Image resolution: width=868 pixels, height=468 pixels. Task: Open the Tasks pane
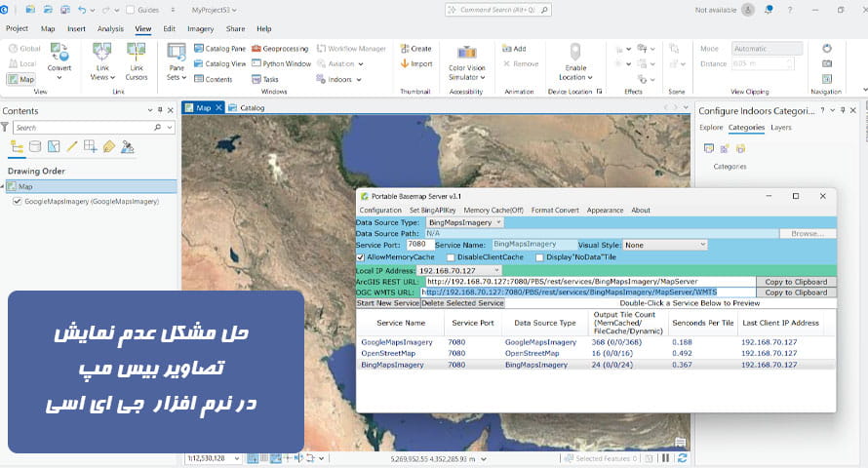point(265,79)
